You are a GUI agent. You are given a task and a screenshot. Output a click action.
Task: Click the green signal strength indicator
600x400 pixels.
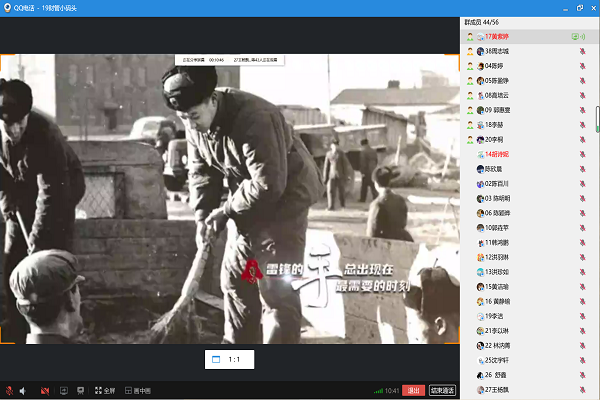378,391
